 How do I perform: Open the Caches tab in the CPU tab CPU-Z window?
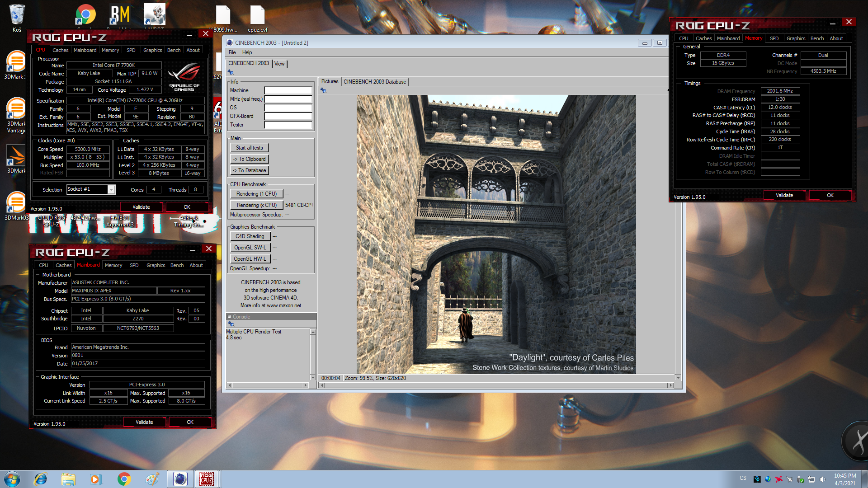pos(60,50)
